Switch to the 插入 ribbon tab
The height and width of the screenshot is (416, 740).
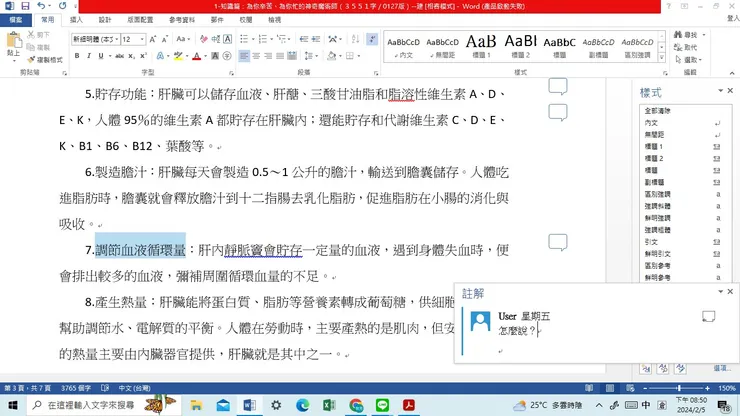point(76,20)
